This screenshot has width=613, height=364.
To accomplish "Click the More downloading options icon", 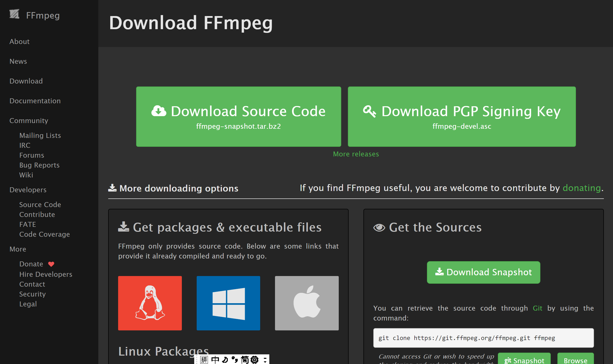I will tap(113, 188).
